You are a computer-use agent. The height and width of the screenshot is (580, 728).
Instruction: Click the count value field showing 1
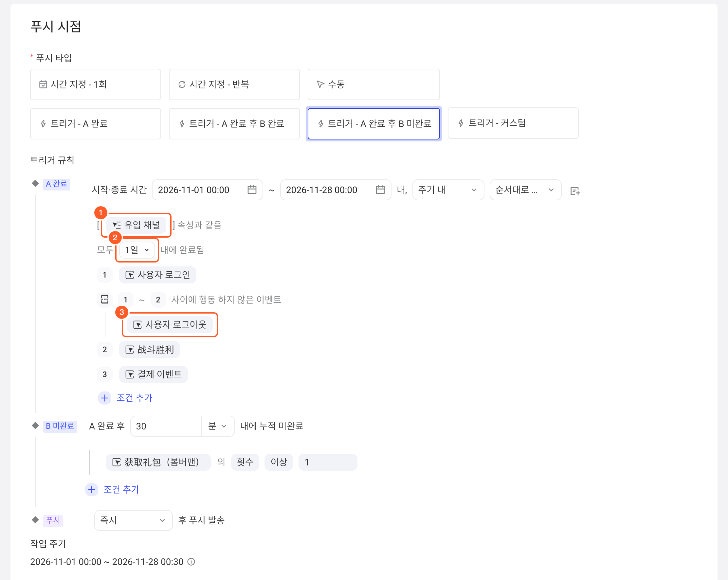tap(328, 462)
